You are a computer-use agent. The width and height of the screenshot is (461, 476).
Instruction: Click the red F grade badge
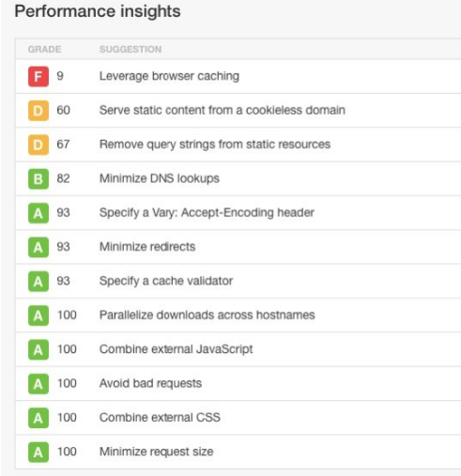point(38,76)
